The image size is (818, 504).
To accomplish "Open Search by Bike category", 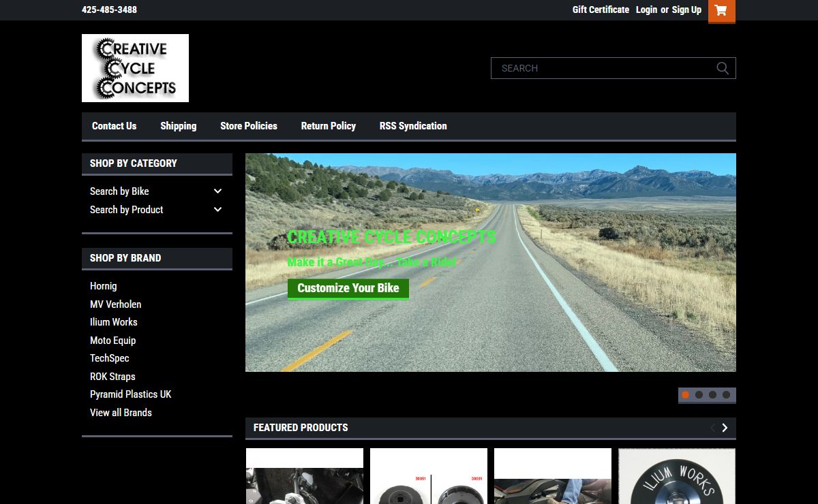I will 119,191.
